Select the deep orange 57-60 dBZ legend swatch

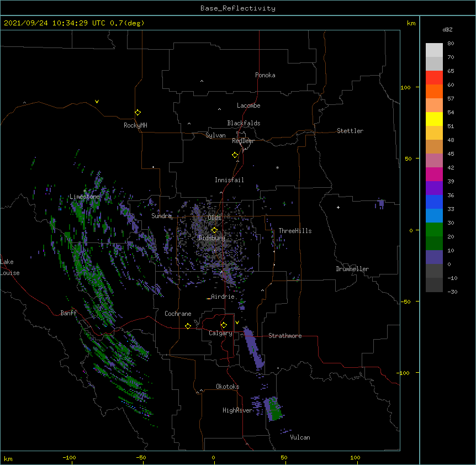tap(434, 91)
